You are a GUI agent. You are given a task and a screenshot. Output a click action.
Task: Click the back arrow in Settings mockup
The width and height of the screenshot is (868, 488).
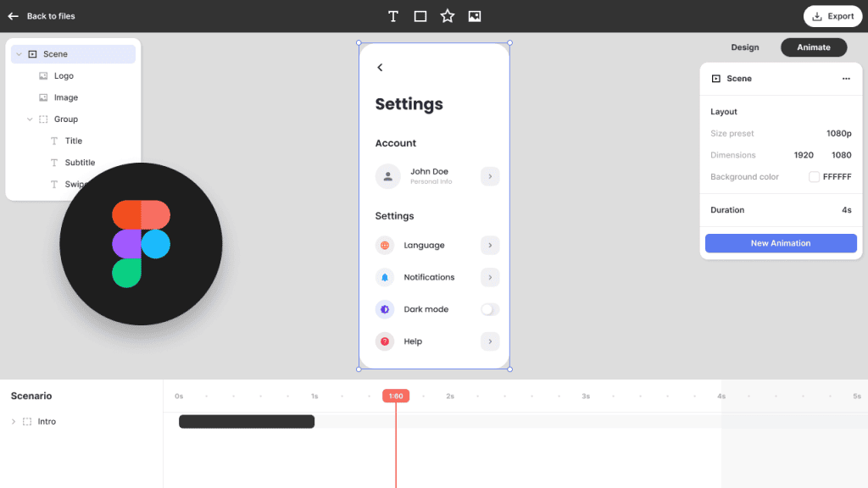click(x=380, y=68)
